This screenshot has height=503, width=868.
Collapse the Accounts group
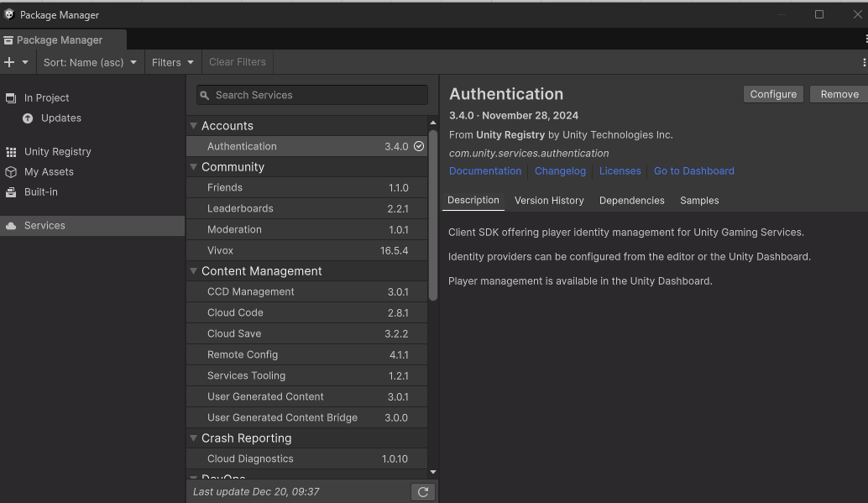(x=193, y=126)
